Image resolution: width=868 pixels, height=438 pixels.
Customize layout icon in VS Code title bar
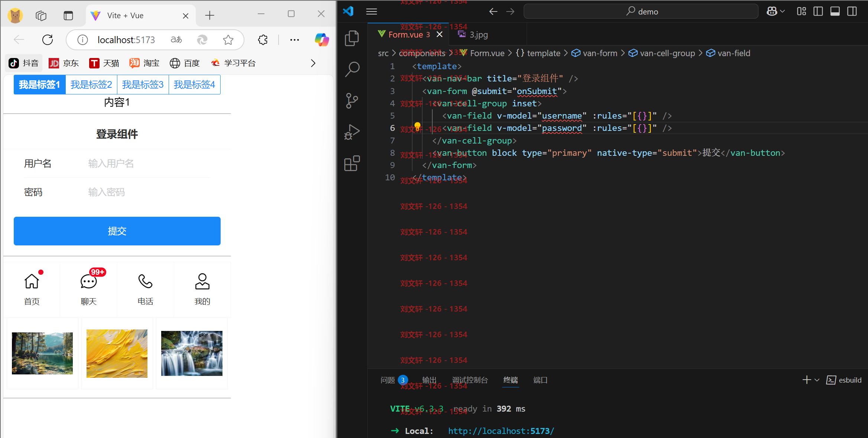(801, 12)
